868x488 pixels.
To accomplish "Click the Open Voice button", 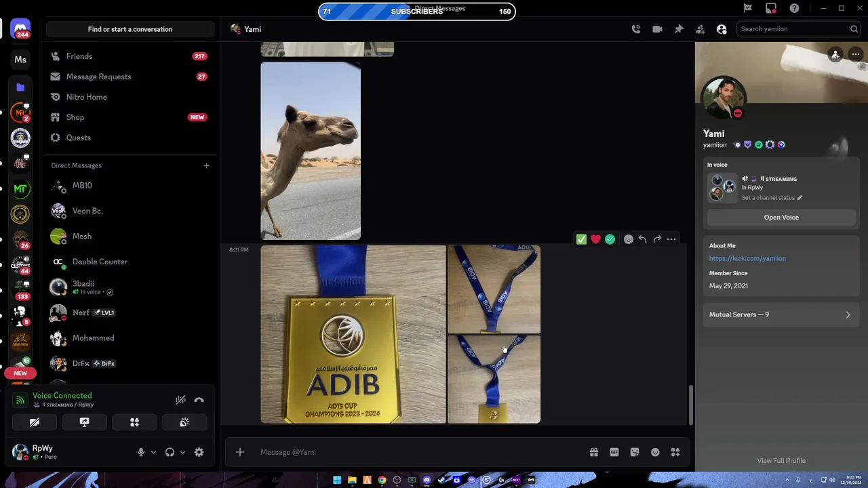I will [x=781, y=218].
